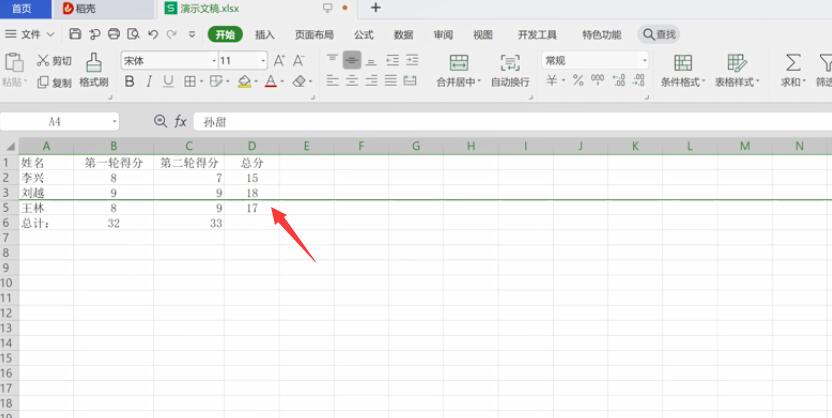
Task: Toggle underline formatting
Action: pyautogui.click(x=168, y=81)
